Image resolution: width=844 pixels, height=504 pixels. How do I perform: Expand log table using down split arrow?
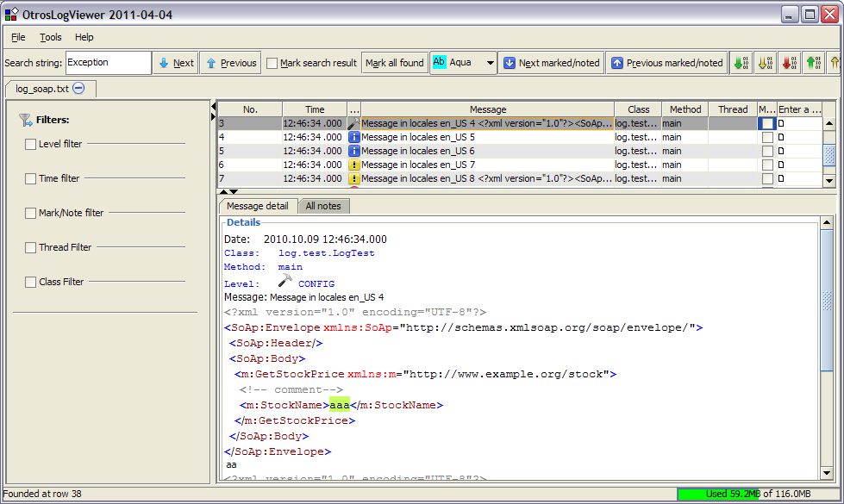(x=234, y=191)
